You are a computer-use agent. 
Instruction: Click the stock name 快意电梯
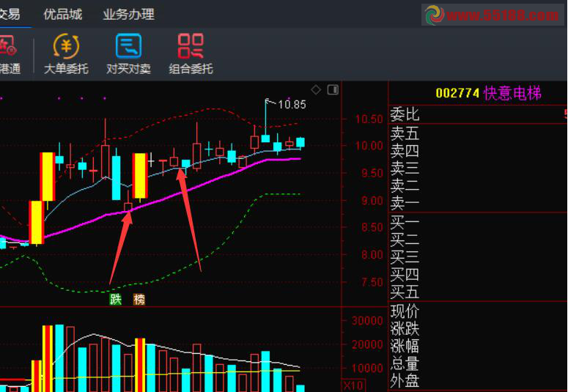512,93
